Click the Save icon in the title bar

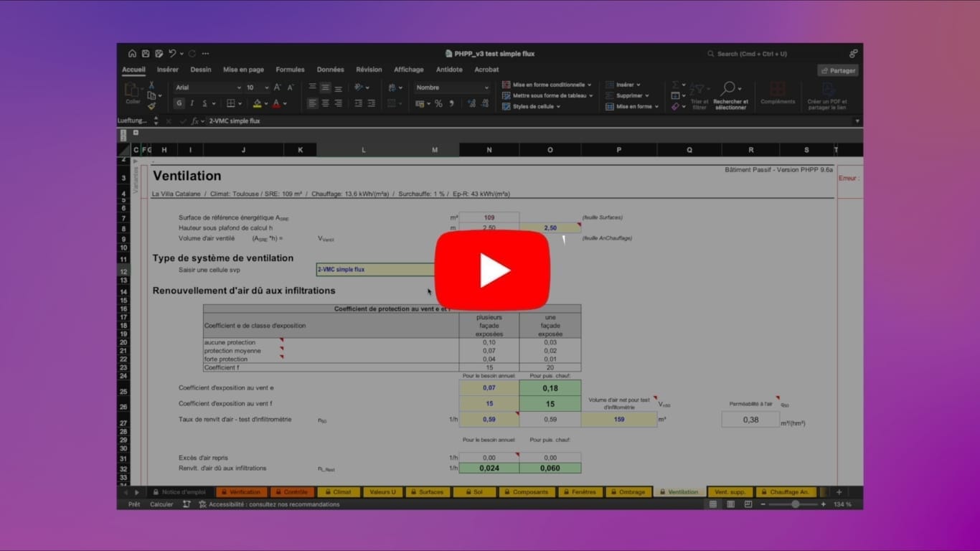146,54
